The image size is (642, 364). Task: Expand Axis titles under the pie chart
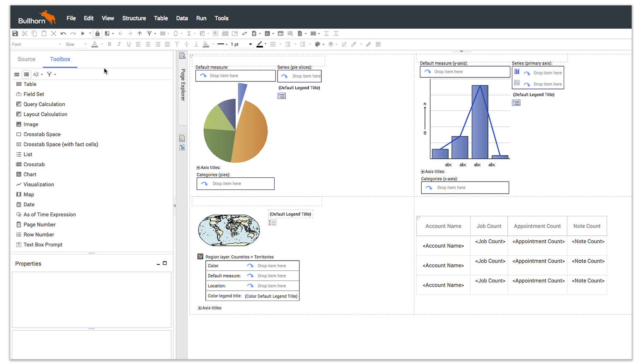[x=198, y=168]
